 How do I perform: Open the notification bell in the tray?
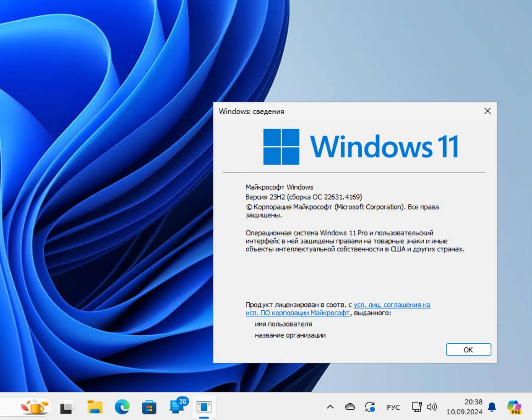tap(492, 407)
